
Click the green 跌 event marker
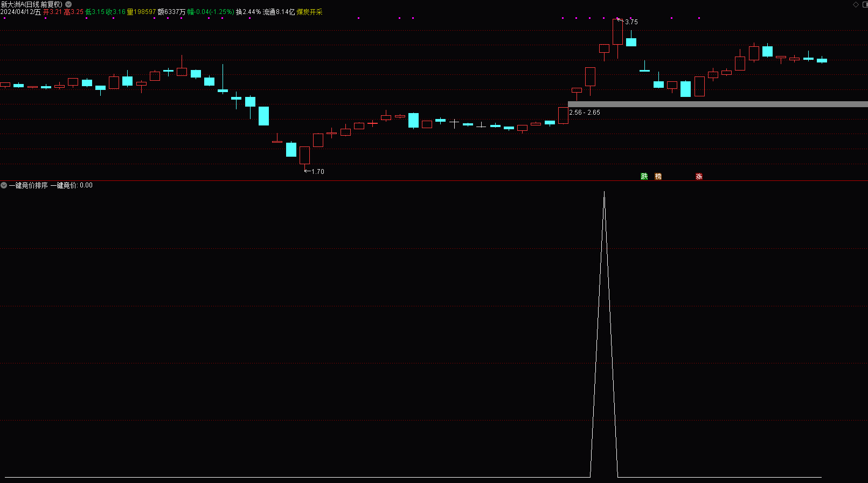[644, 177]
